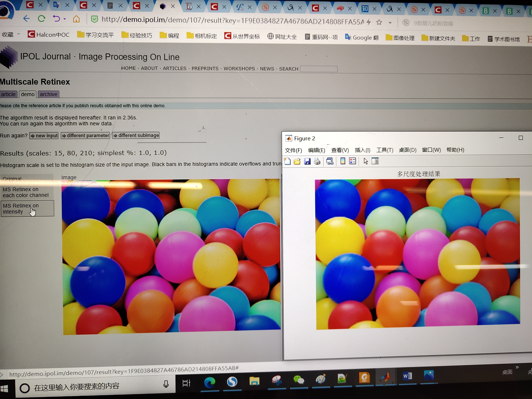Click the new input button

[44, 136]
